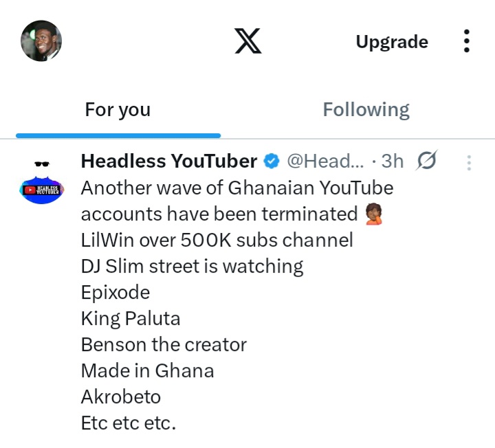Tap the Grok slashed-circle icon
Viewport: 495px width, 448px height.
coord(426,161)
